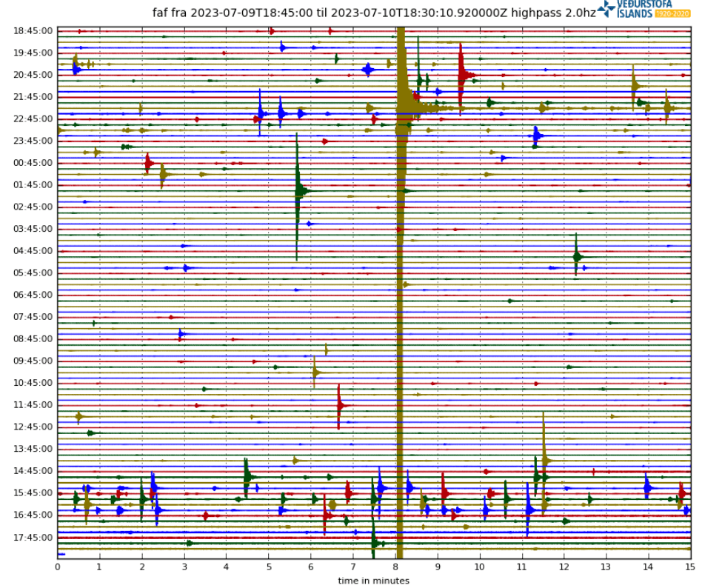This screenshot has width=702, height=588.
Task: Click the large green spike near 01:45:00
Action: (x=298, y=191)
